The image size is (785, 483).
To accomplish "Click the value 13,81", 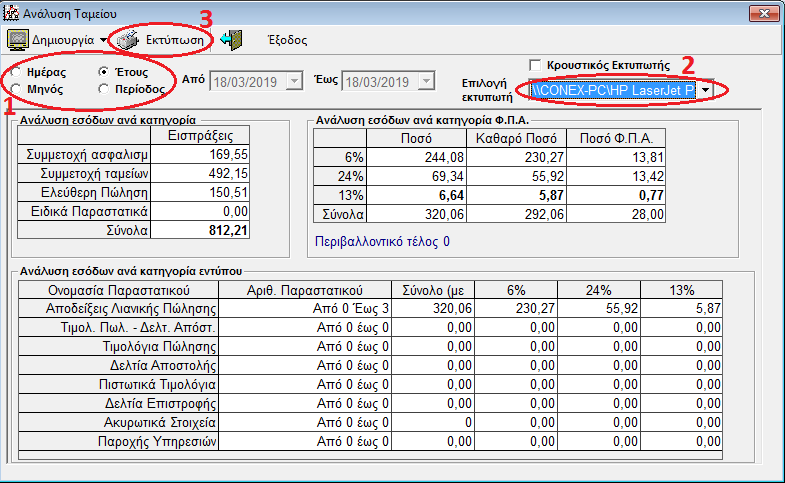I will pyautogui.click(x=648, y=157).
